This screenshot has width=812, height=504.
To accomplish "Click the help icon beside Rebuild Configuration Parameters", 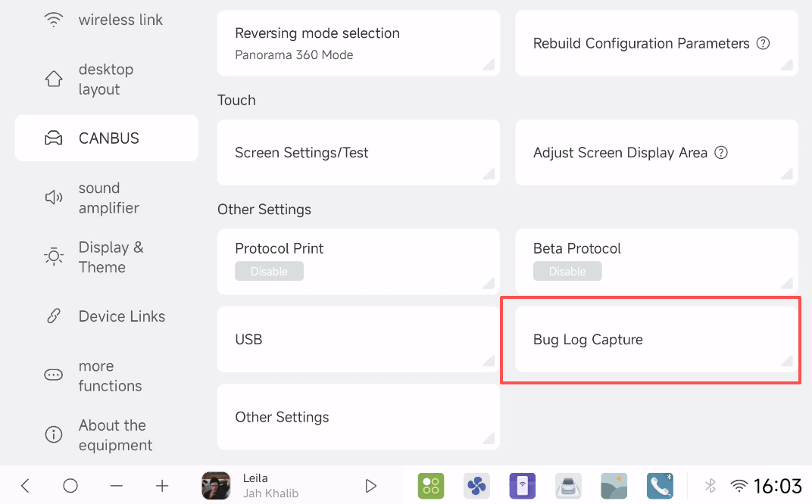I will pos(764,43).
